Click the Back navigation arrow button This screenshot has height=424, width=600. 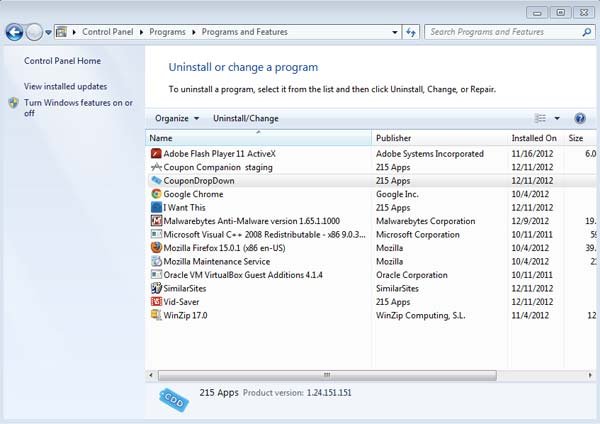15,32
